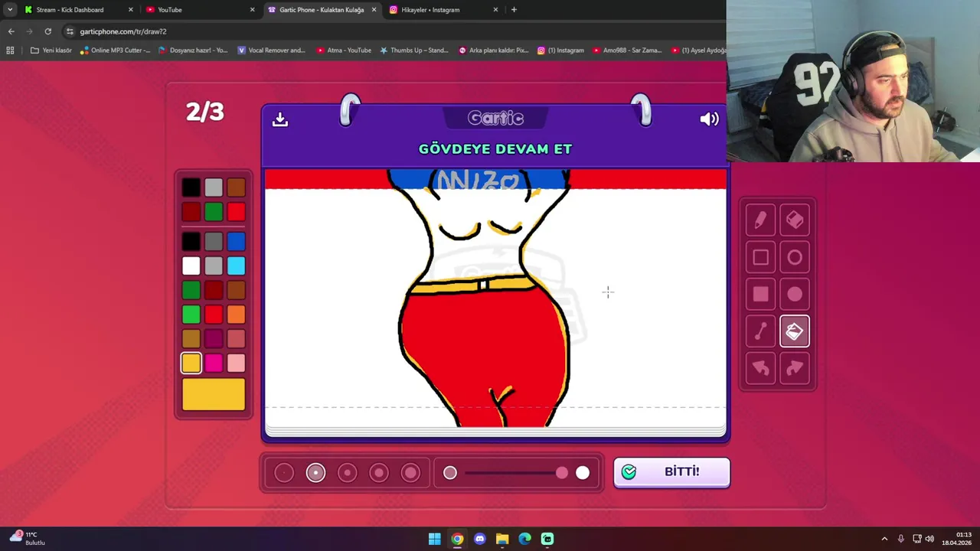
Task: Choose the largest brush thickness
Action: pyautogui.click(x=411, y=473)
